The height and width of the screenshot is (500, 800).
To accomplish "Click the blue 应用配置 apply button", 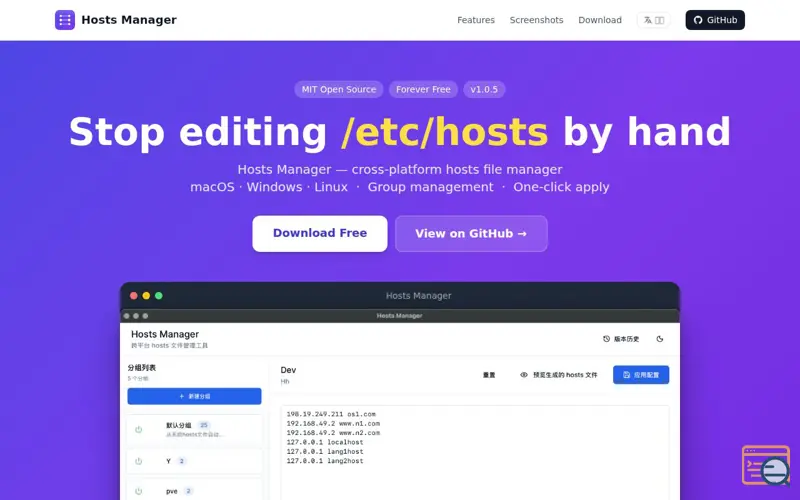I will click(641, 375).
